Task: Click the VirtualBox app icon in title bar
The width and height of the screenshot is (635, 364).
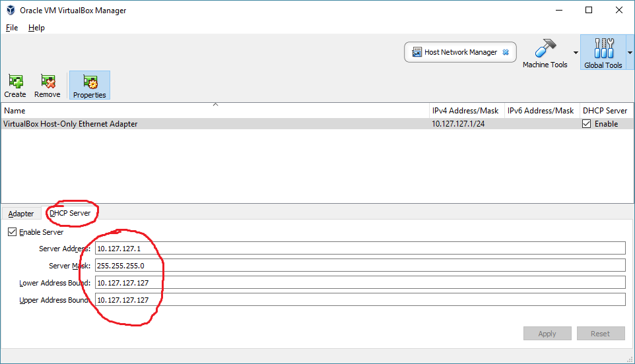Action: 11,11
